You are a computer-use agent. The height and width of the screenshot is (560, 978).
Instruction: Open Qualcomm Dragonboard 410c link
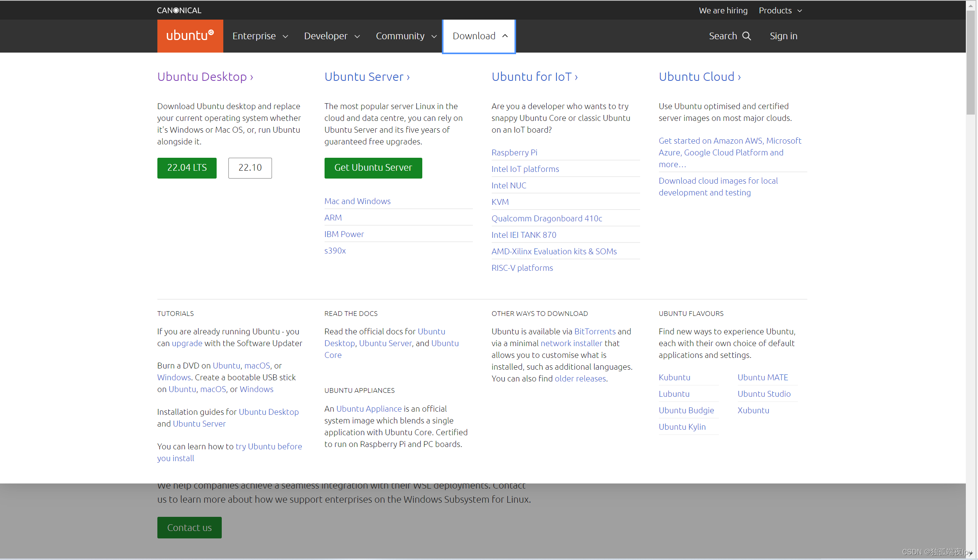pyautogui.click(x=547, y=218)
